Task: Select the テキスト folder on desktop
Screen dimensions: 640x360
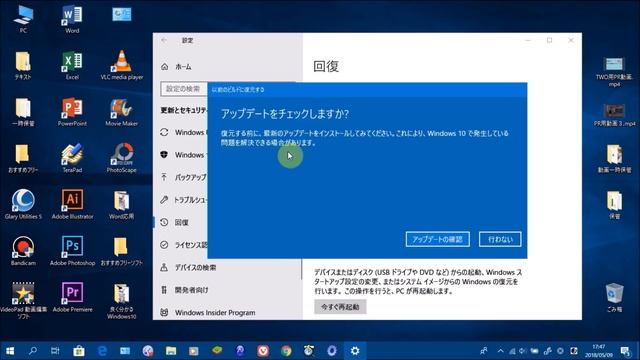Action: click(23, 65)
